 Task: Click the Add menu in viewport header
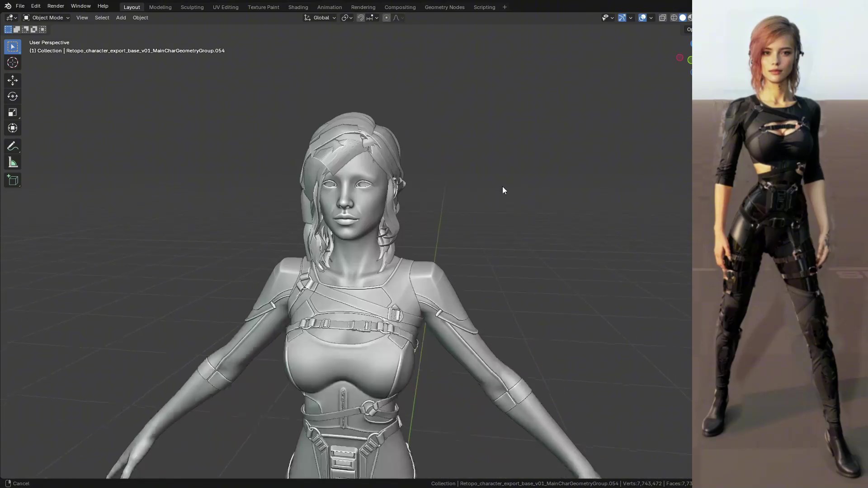coord(121,18)
